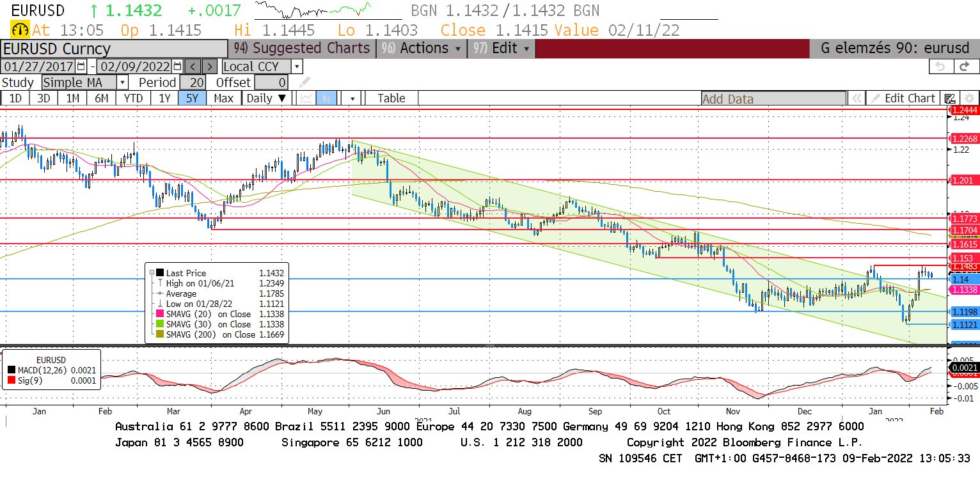This screenshot has height=477, width=980.
Task: Click the SMAVG (20) pink swatch
Action: click(160, 314)
